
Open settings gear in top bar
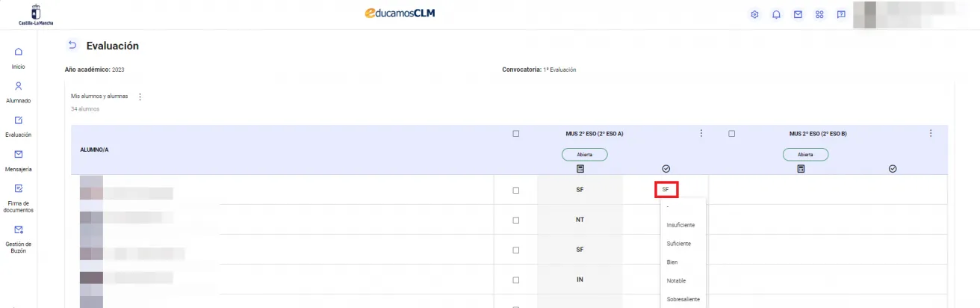click(x=755, y=14)
